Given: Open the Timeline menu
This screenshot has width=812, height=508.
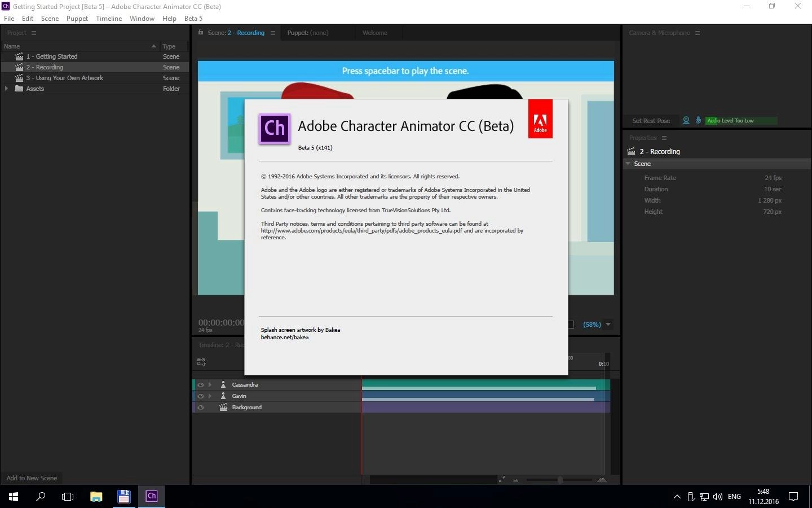Looking at the screenshot, I should (109, 19).
